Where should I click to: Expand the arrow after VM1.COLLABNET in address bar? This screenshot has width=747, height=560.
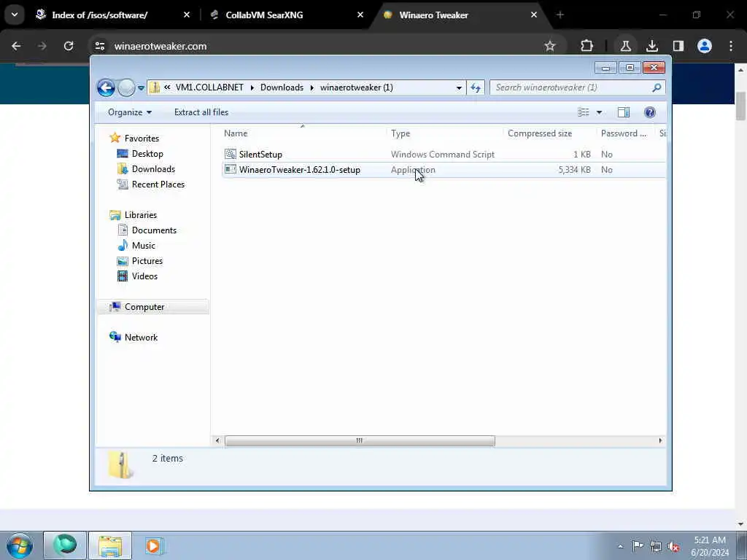point(252,87)
